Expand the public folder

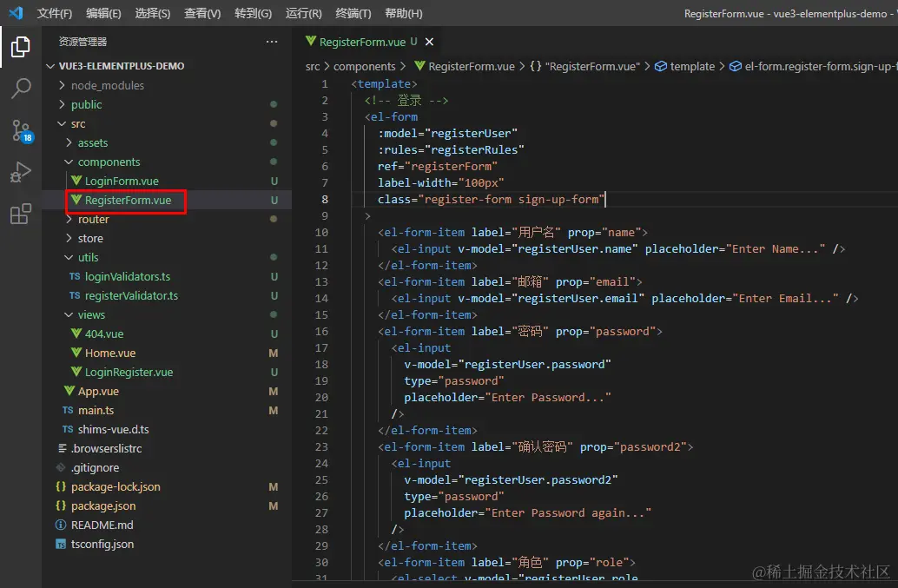pos(62,104)
